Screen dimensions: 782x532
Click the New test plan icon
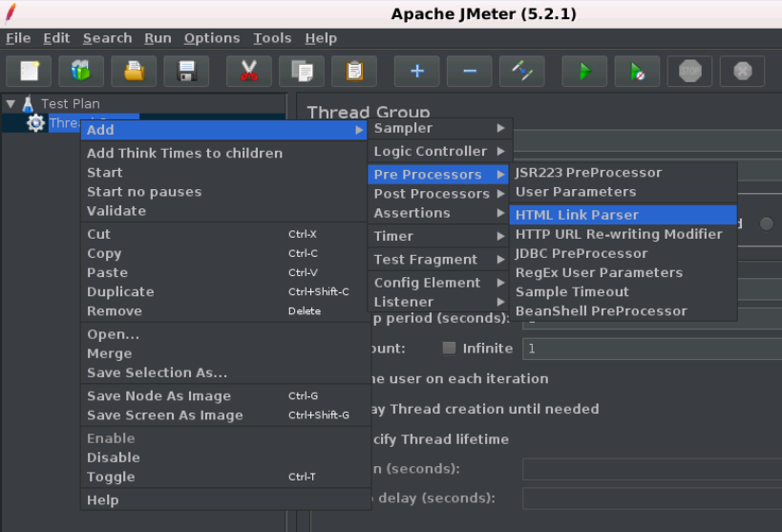(x=29, y=72)
